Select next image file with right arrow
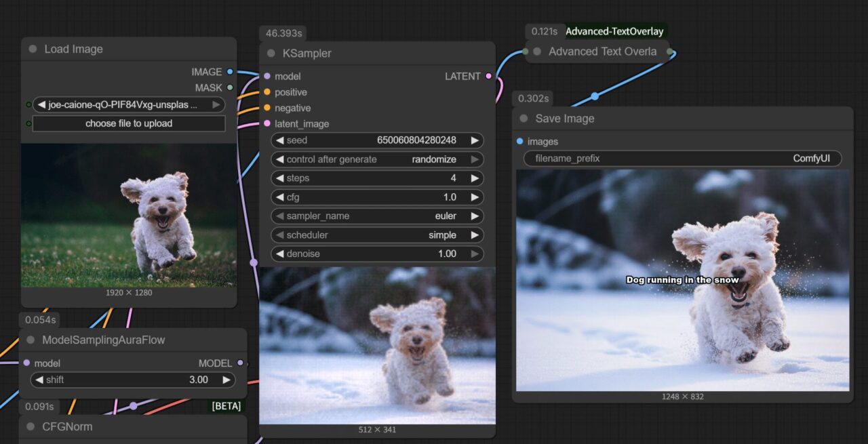This screenshot has height=444, width=868. point(216,105)
